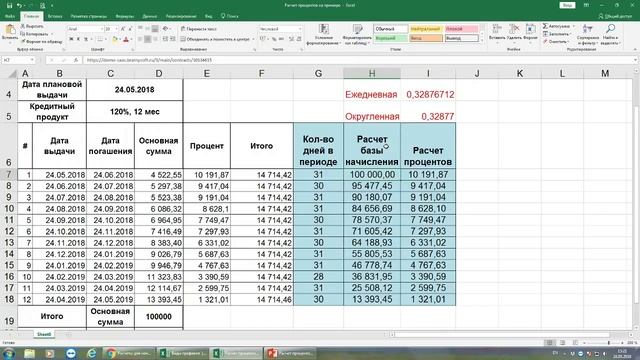Click Delete cells (Удалить) icon
Screen dimensions: 640x360
tap(514, 32)
